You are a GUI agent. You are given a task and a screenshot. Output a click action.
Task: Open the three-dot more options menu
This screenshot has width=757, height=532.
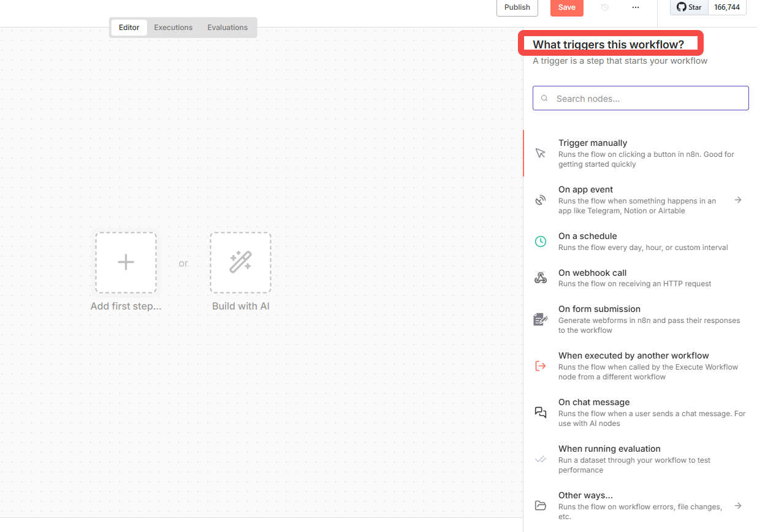click(x=635, y=7)
